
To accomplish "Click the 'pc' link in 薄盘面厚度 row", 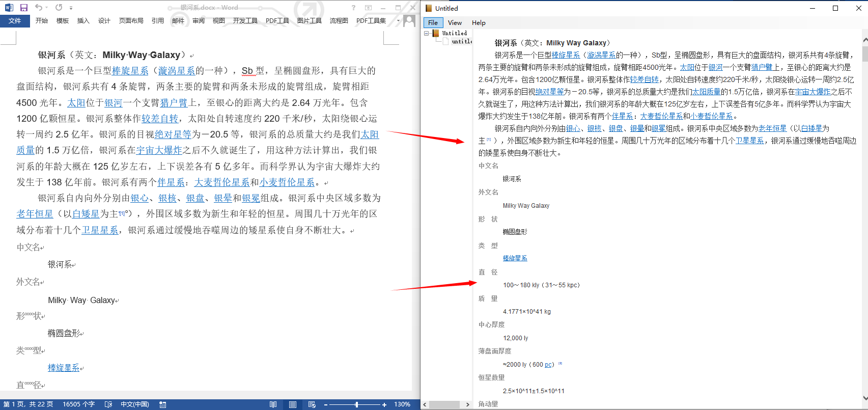I will point(548,365).
